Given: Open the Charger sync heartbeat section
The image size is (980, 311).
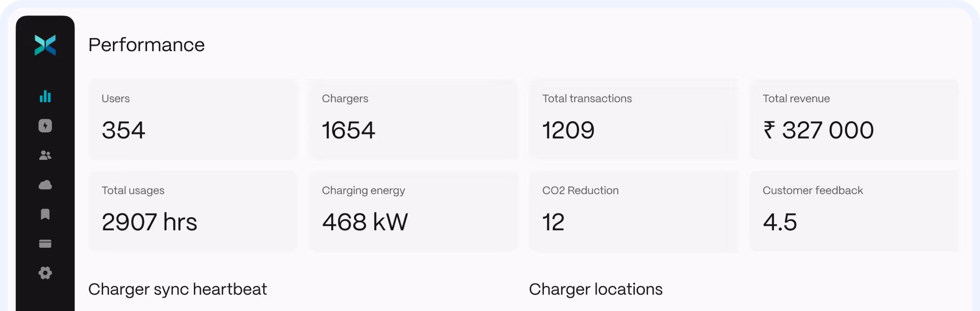Looking at the screenshot, I should (x=177, y=289).
